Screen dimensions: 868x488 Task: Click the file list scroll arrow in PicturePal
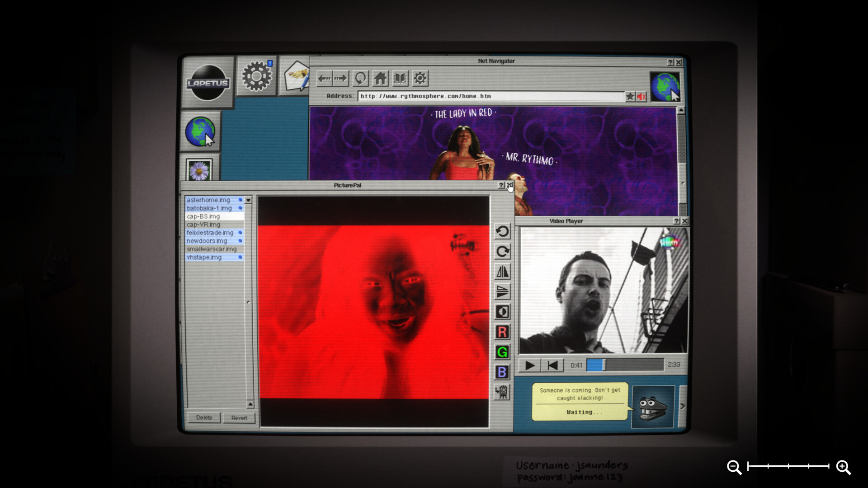coord(247,200)
